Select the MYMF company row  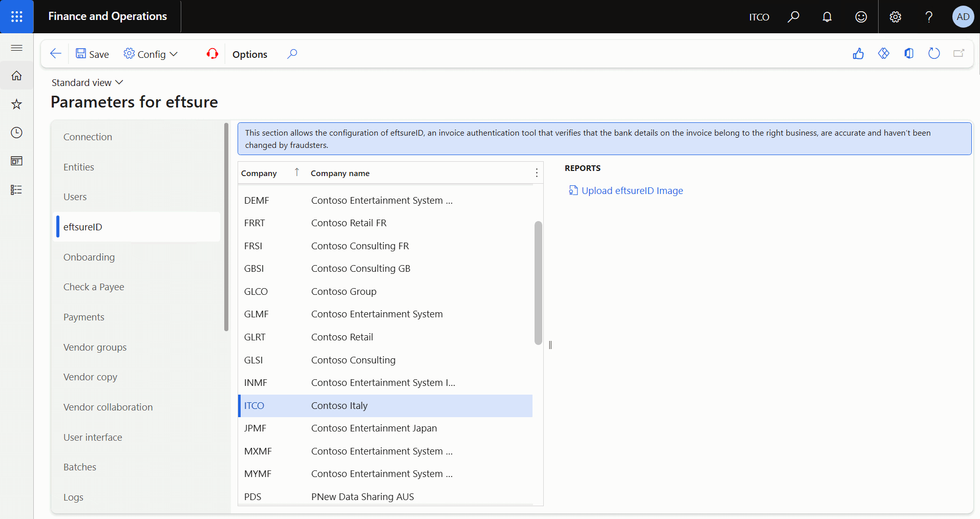[386, 473]
